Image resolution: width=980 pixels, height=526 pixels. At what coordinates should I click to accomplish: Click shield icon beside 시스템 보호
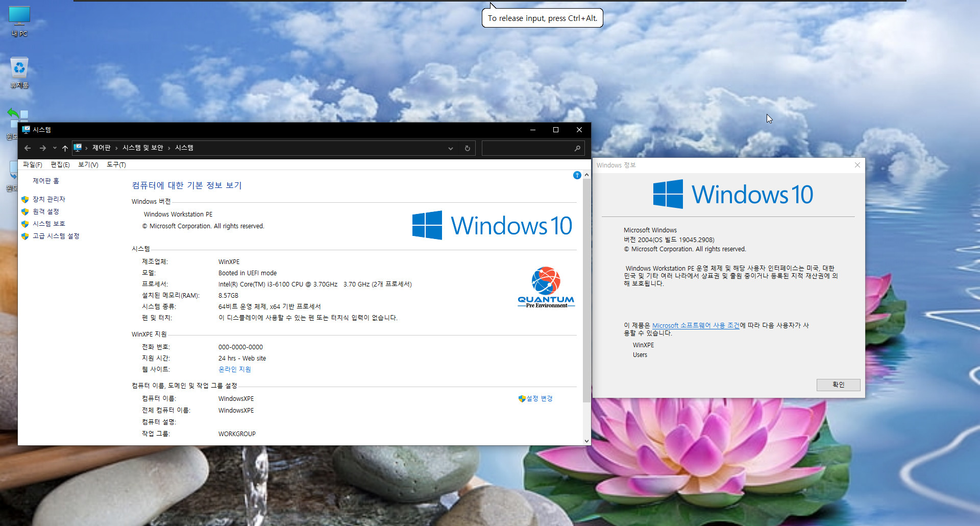coord(25,224)
